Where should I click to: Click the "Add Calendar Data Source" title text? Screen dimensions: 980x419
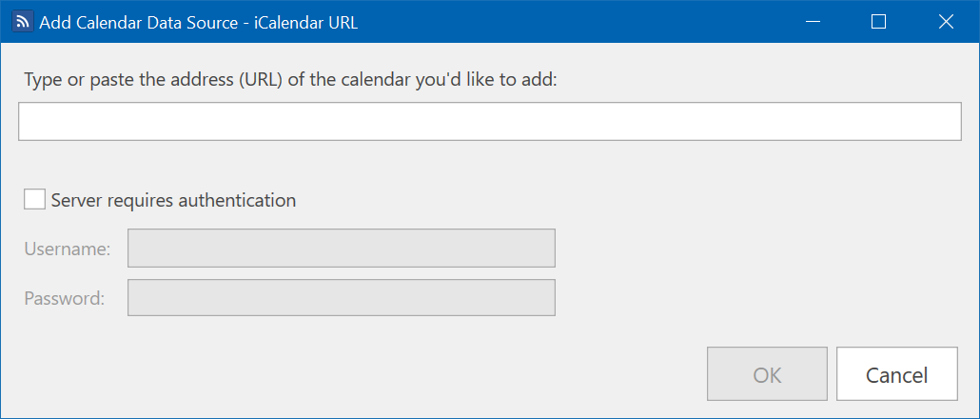pyautogui.click(x=138, y=22)
